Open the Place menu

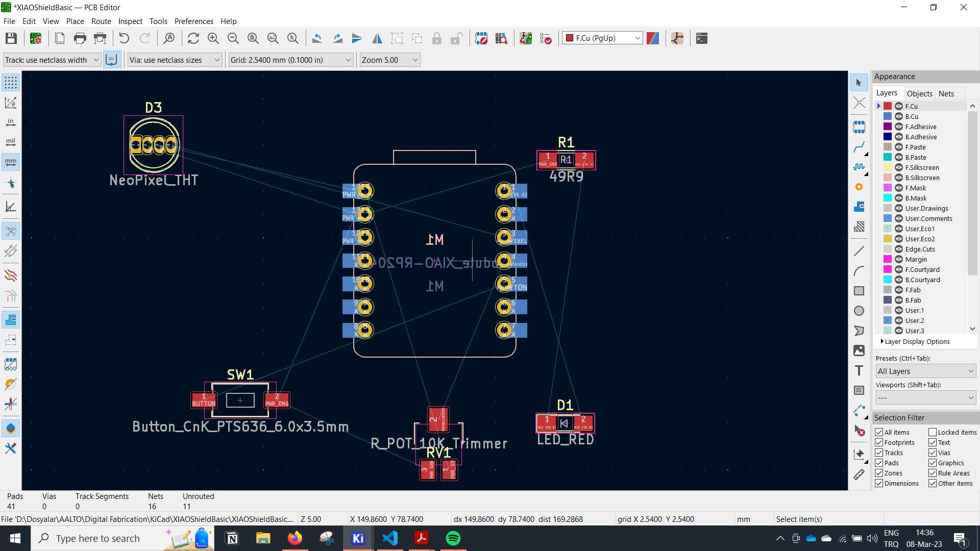coord(75,21)
